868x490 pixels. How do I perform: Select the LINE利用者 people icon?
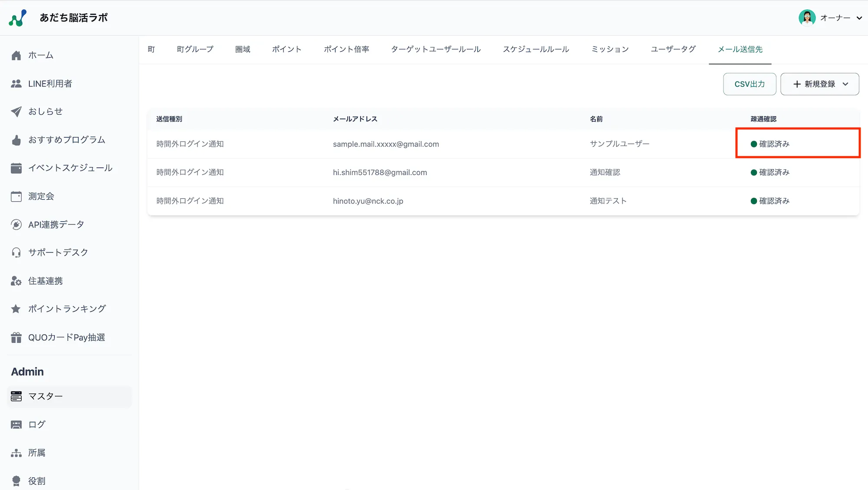point(16,83)
